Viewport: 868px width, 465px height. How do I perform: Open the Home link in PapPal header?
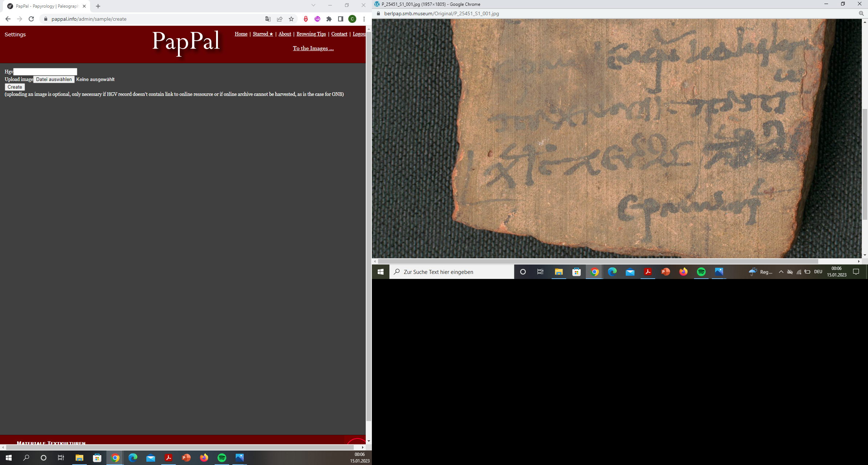click(x=241, y=34)
